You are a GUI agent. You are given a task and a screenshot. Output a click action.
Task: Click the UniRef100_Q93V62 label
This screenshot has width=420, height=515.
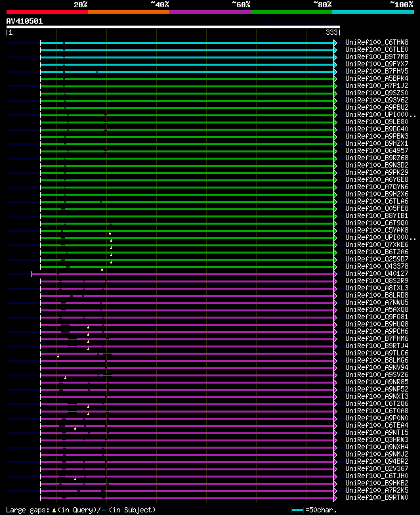pos(377,100)
